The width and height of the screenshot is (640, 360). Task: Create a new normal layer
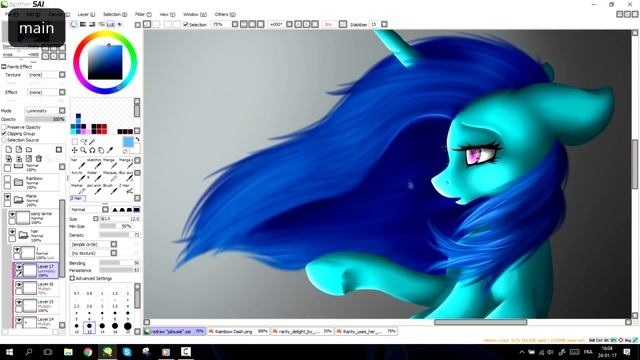click(9, 150)
